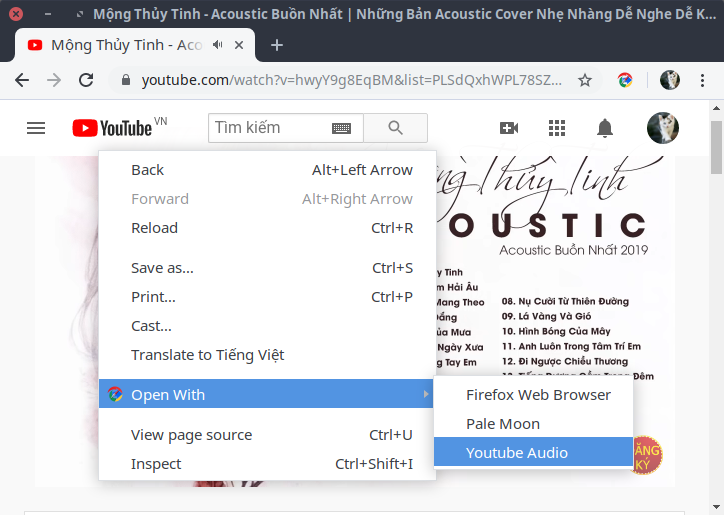This screenshot has width=724, height=515.
Task: Open Chrome's three-dot menu
Action: pos(702,80)
